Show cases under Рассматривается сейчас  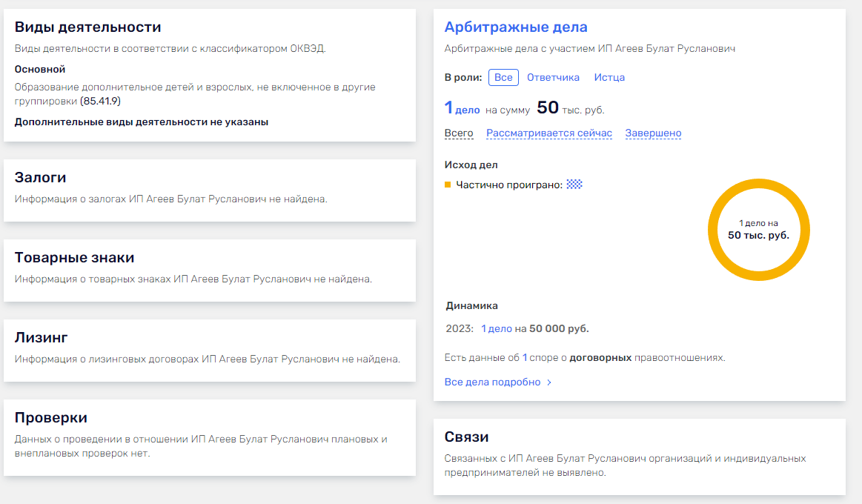pyautogui.click(x=549, y=133)
